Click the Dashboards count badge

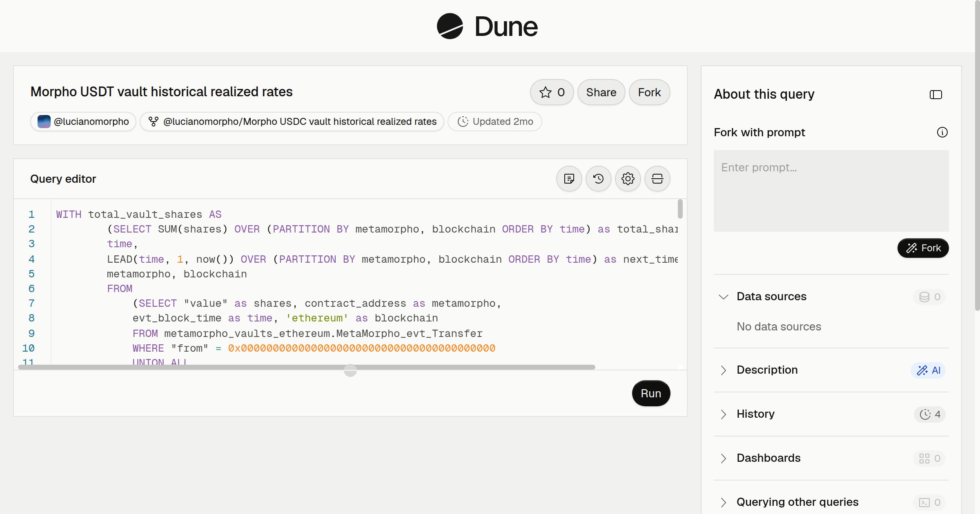pos(930,458)
